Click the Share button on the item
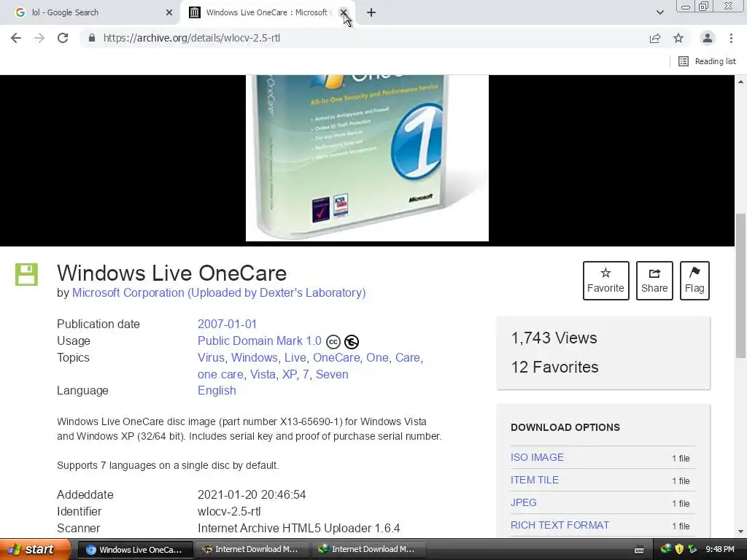Screen dimensions: 747x560 click(x=654, y=281)
